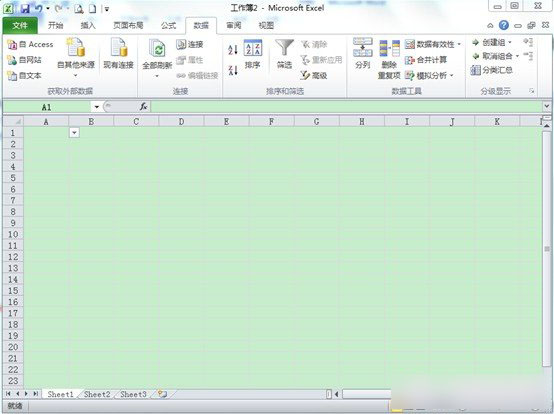Sort ascending with the A-Z icon

[x=233, y=49]
